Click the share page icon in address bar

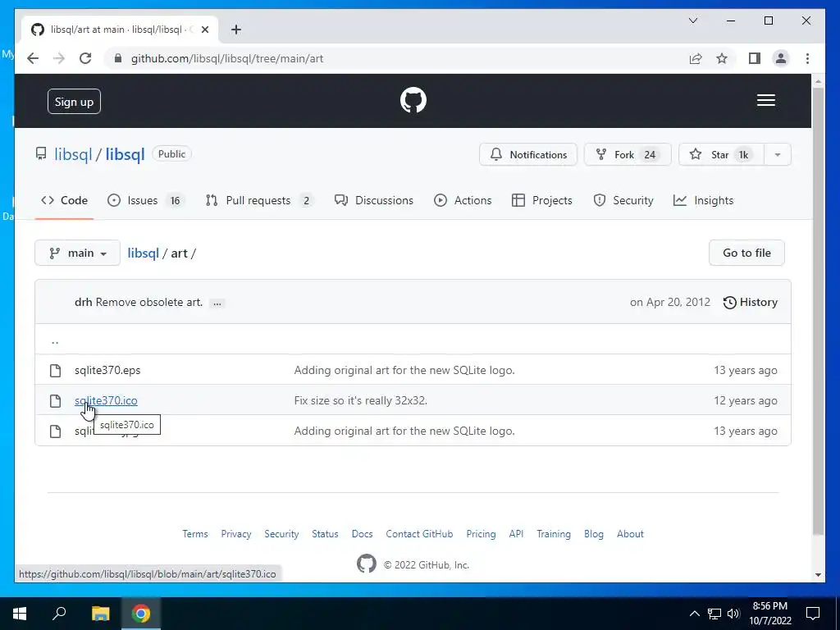point(696,58)
